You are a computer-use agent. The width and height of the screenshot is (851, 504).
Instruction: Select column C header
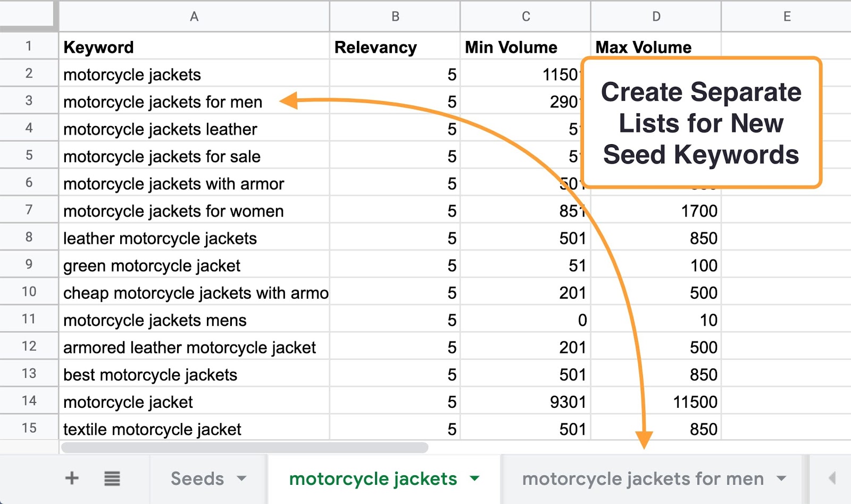click(525, 16)
